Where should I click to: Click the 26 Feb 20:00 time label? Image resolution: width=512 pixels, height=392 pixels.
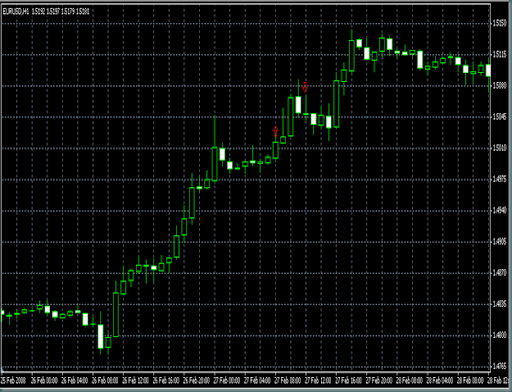point(196,380)
